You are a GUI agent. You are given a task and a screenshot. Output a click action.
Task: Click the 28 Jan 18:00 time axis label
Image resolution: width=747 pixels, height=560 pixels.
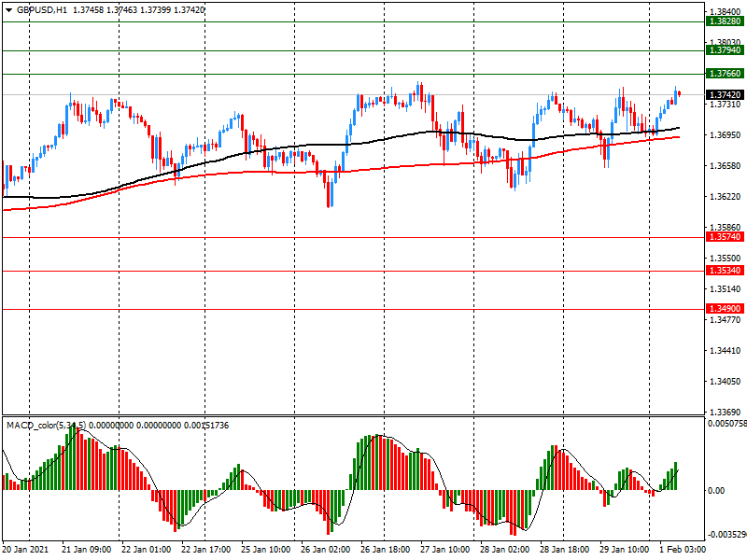point(564,550)
